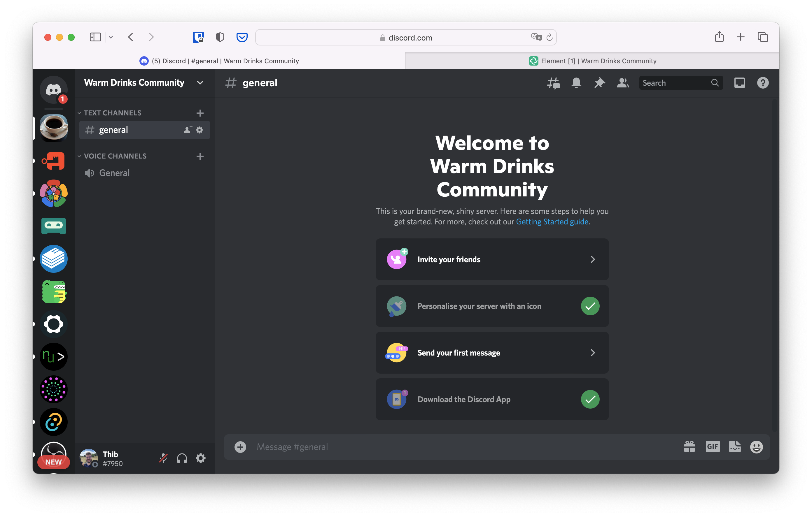The height and width of the screenshot is (517, 812).
Task: Open Bitwarden extension icon
Action: pos(198,37)
